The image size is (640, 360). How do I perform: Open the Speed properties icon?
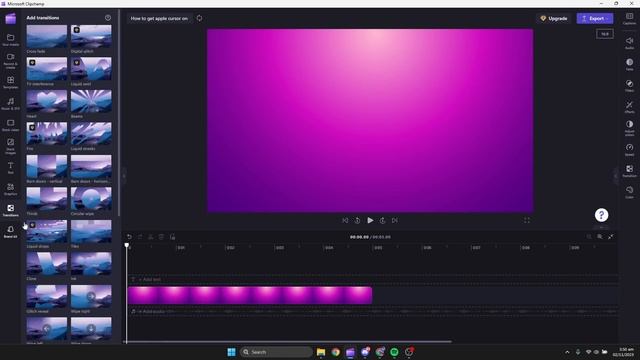629,149
